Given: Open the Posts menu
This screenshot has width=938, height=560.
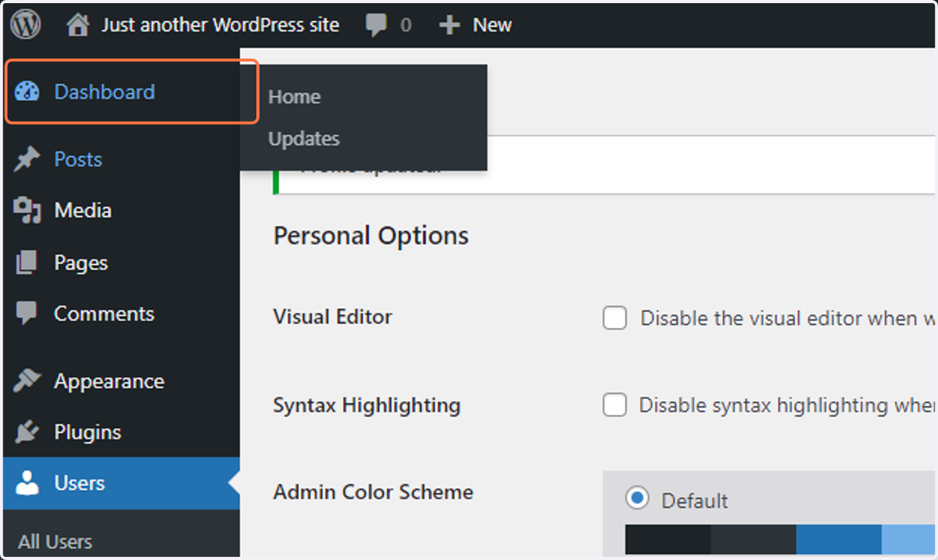Looking at the screenshot, I should [78, 159].
